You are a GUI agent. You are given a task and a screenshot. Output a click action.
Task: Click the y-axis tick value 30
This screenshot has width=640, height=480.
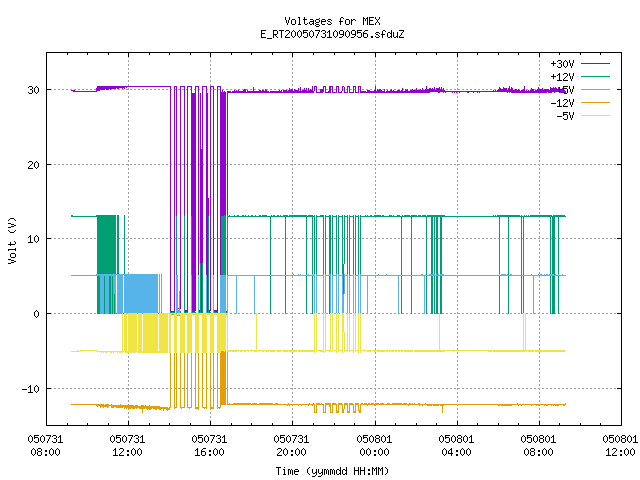click(x=33, y=90)
